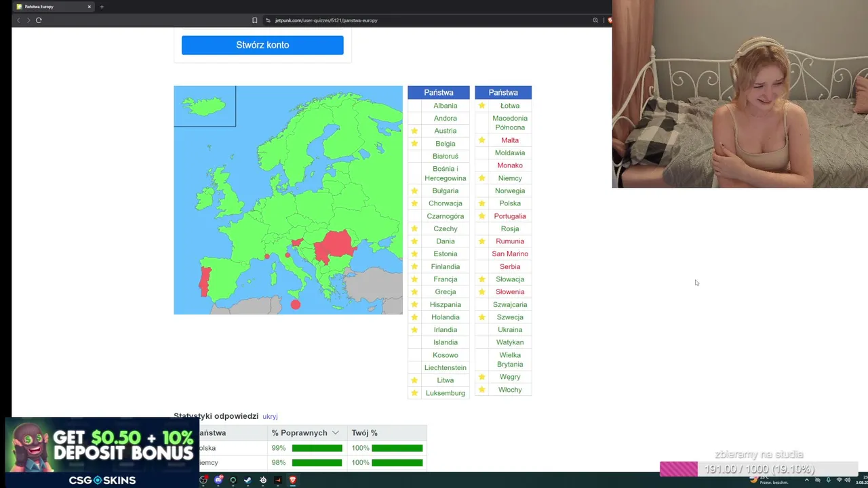Screen dimensions: 868x488
Task: Click the star next to Belgia
Action: [414, 144]
